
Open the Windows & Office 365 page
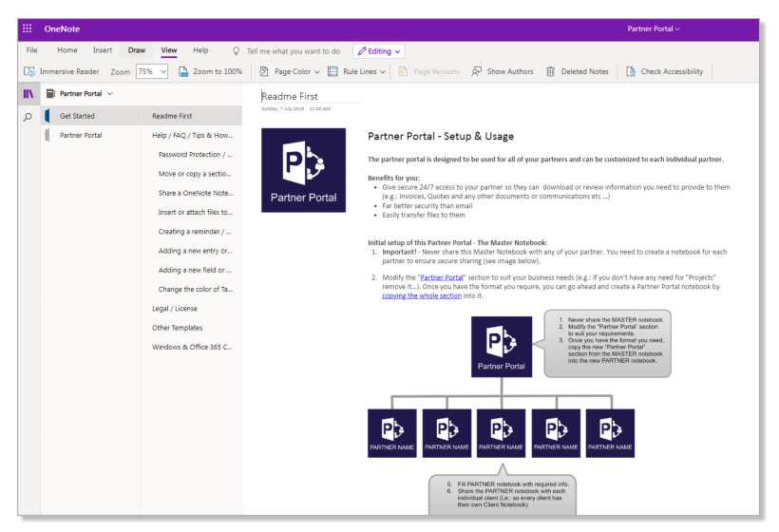tap(192, 347)
